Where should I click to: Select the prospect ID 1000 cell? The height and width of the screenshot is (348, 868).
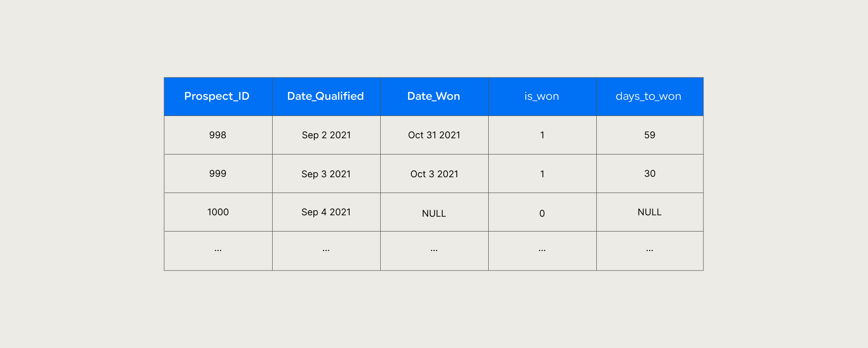click(x=218, y=212)
